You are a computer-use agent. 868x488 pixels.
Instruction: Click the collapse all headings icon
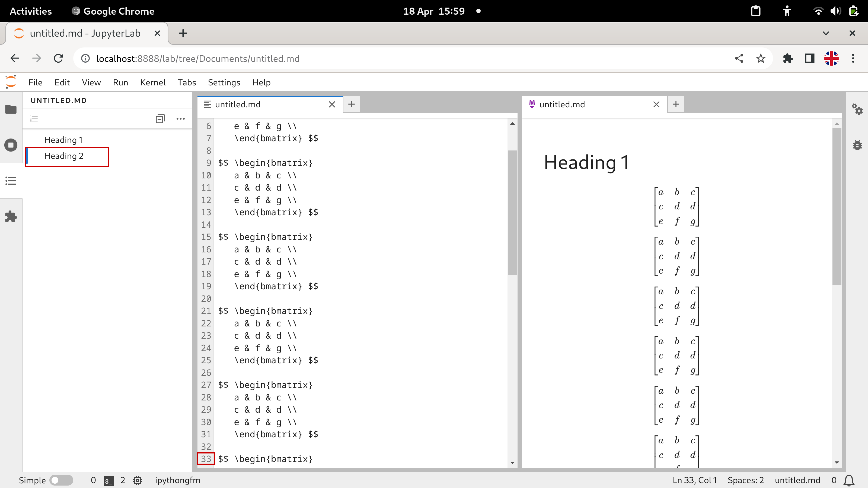point(160,118)
